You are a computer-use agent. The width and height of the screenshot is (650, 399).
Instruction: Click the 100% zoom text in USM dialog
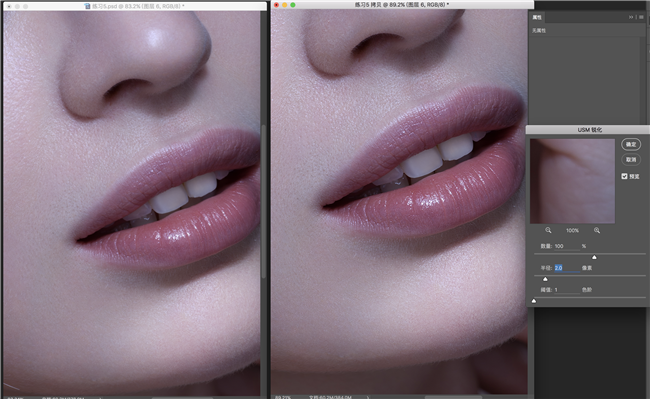(572, 230)
